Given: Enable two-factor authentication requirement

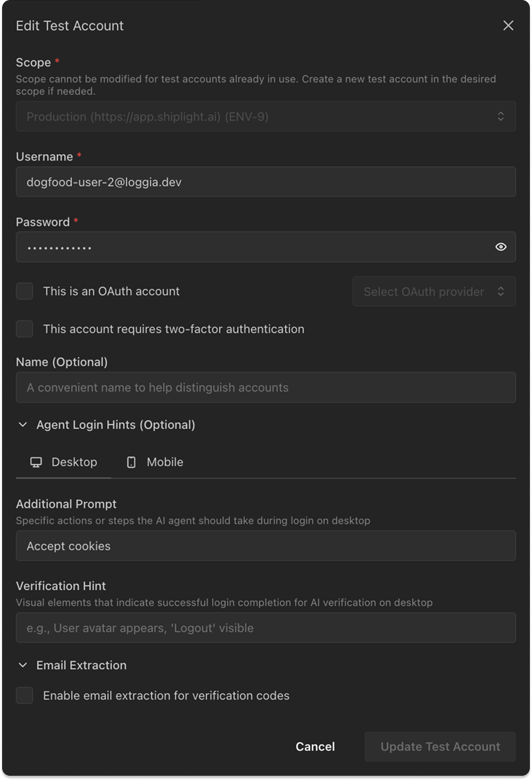Looking at the screenshot, I should pyautogui.click(x=24, y=329).
